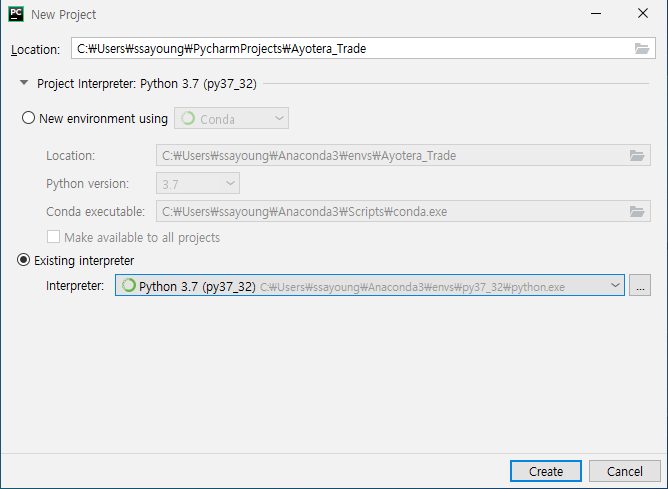Click the 'Python version:' label
Screen dimensions: 668x489
(x=87, y=184)
